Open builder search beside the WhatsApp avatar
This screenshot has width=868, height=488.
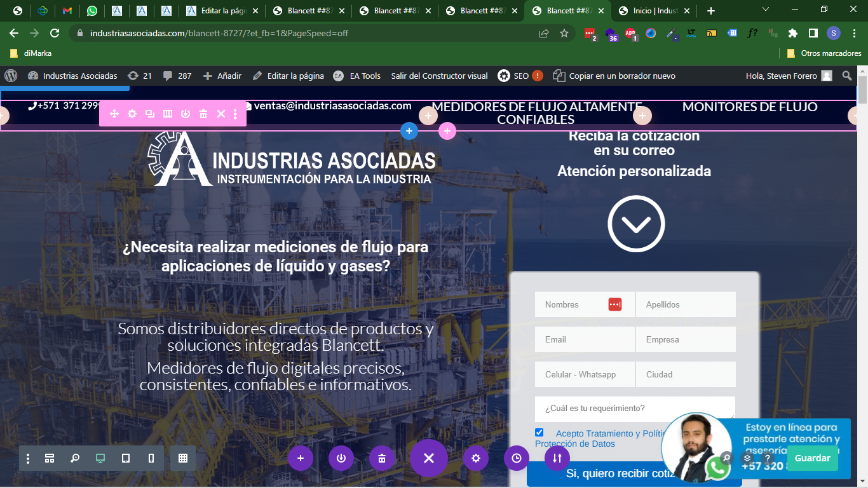pyautogui.click(x=727, y=458)
